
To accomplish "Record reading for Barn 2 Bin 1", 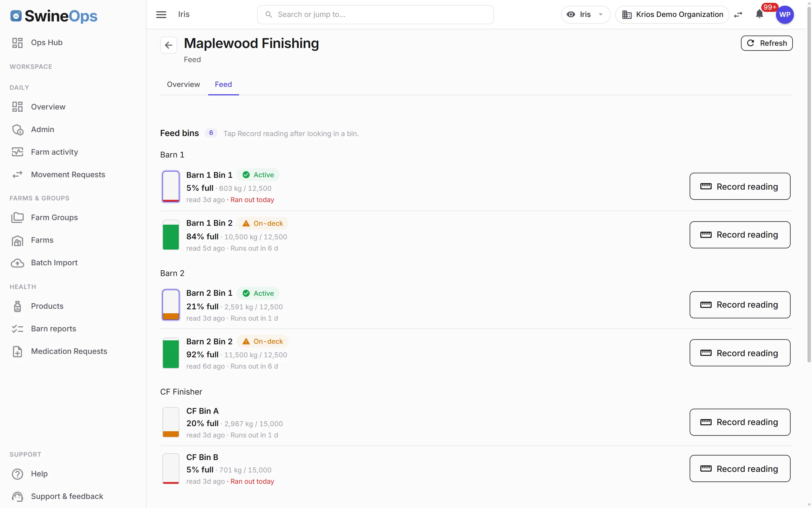I will [x=740, y=305].
